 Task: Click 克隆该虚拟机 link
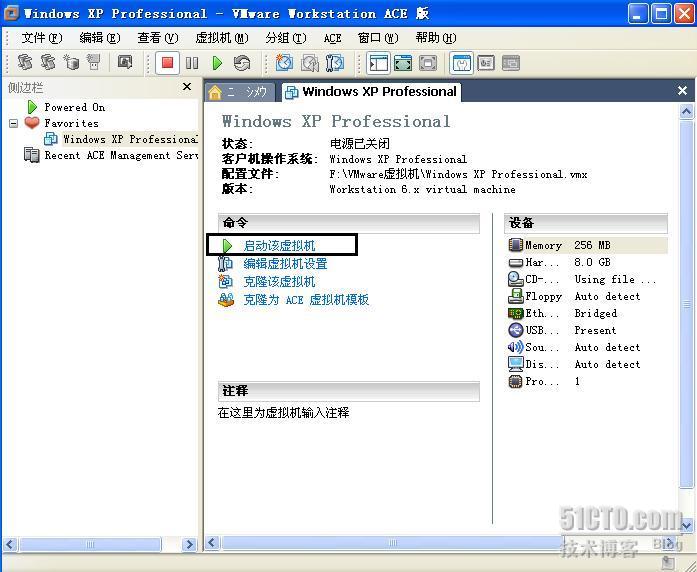(279, 281)
